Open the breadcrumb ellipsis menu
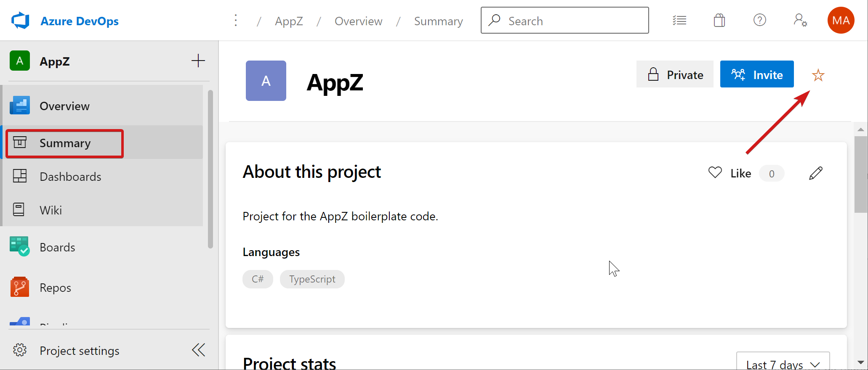The width and height of the screenshot is (868, 370). tap(236, 21)
